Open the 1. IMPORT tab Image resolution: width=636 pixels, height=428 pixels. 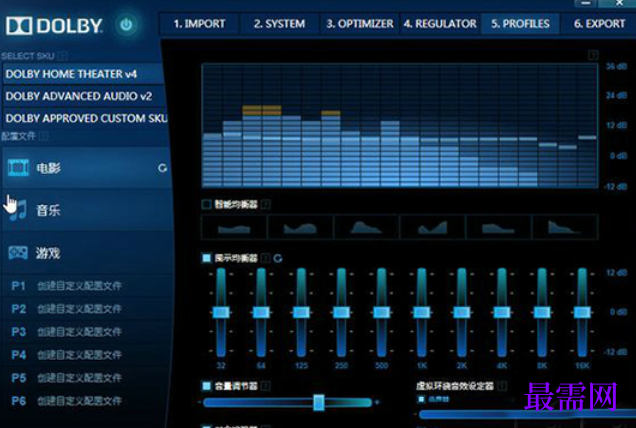(x=199, y=24)
